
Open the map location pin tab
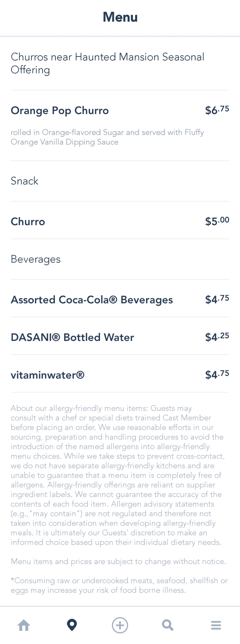tap(72, 625)
